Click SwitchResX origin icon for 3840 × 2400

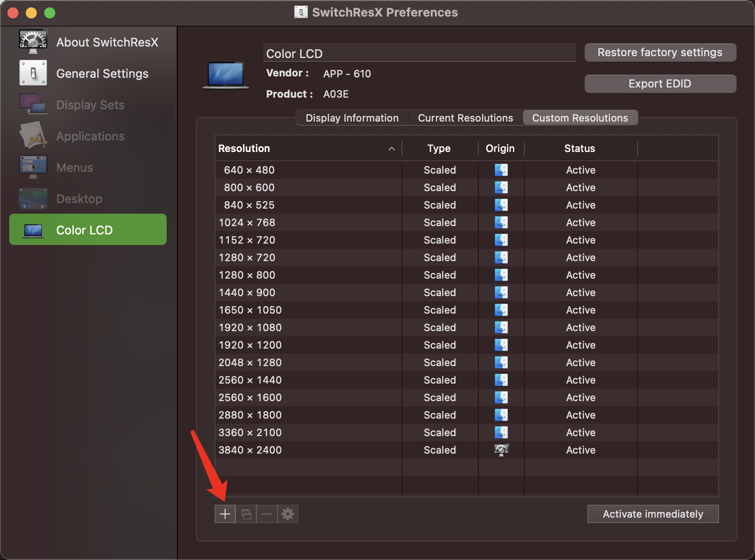click(501, 450)
